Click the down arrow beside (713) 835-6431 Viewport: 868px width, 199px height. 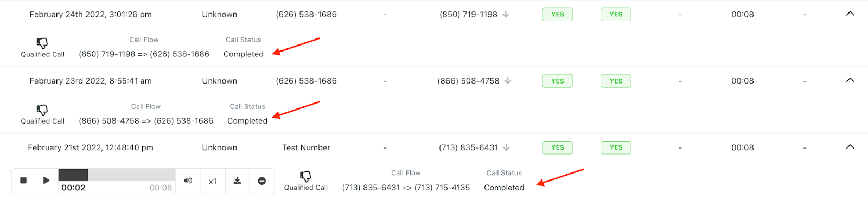tap(507, 147)
